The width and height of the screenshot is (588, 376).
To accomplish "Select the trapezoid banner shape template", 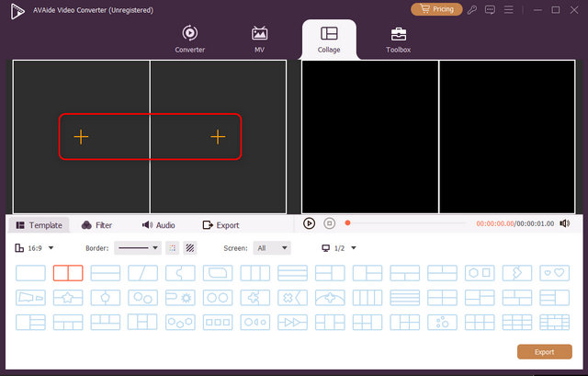I will [x=30, y=298].
